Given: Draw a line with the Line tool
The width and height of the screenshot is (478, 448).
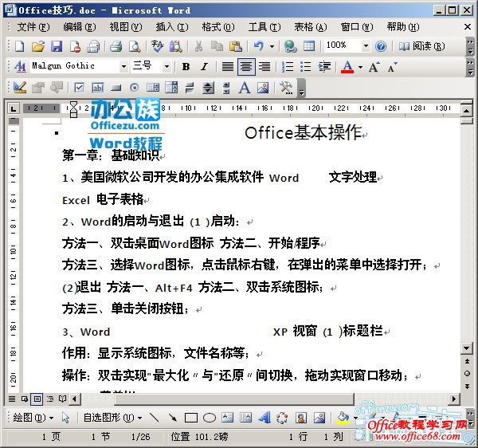Looking at the screenshot, I should [x=155, y=418].
